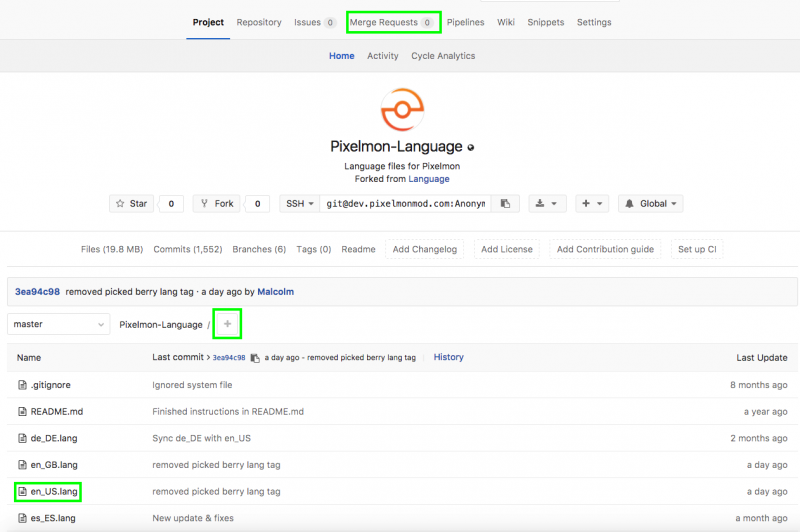
Task: Open the de_DE.lang file
Action: [x=54, y=438]
